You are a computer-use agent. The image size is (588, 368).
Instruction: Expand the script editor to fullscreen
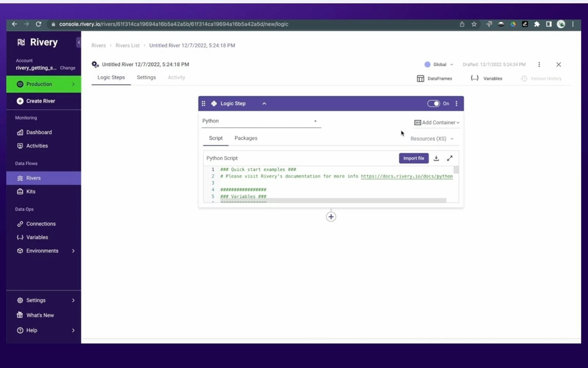click(x=450, y=158)
